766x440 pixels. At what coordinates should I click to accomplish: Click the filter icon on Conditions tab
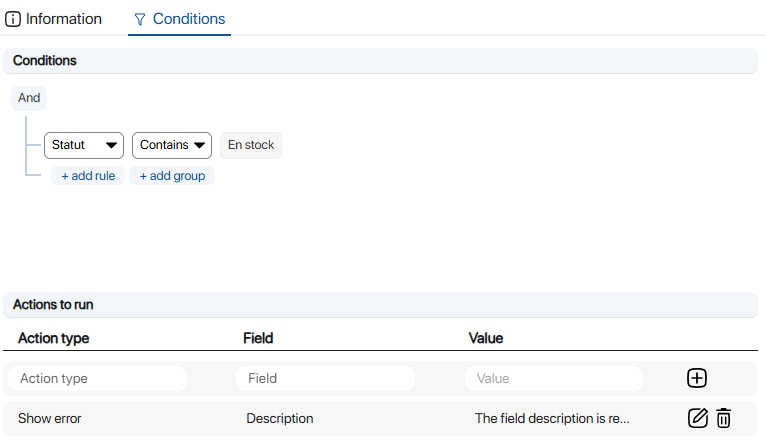pos(140,19)
